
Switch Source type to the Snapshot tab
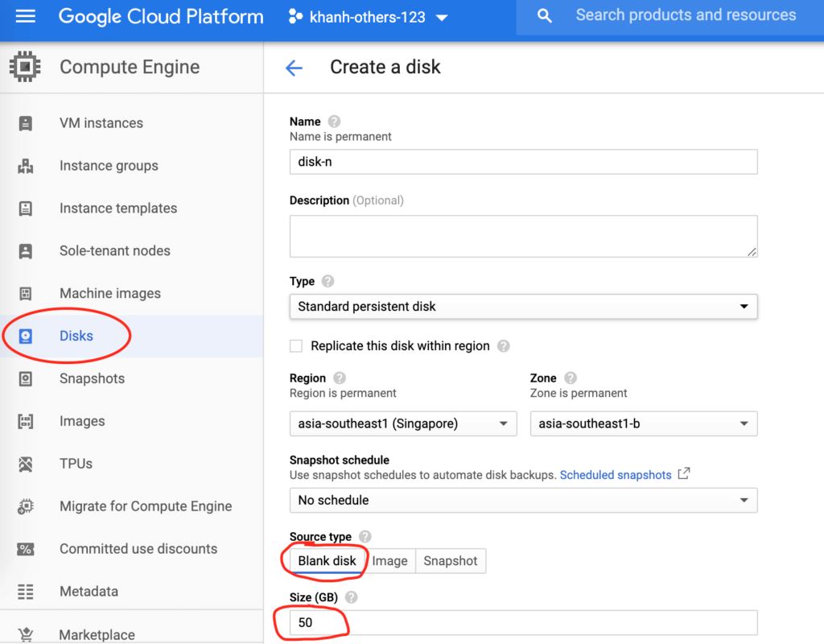450,561
